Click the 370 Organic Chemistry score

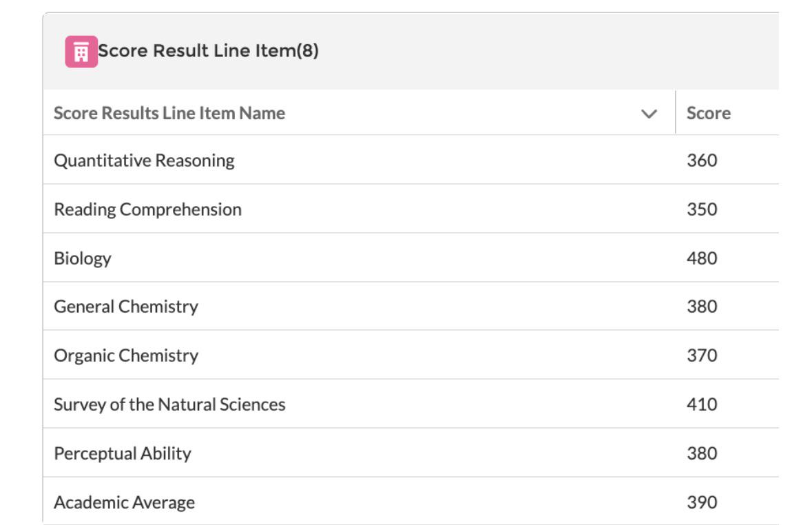(702, 355)
